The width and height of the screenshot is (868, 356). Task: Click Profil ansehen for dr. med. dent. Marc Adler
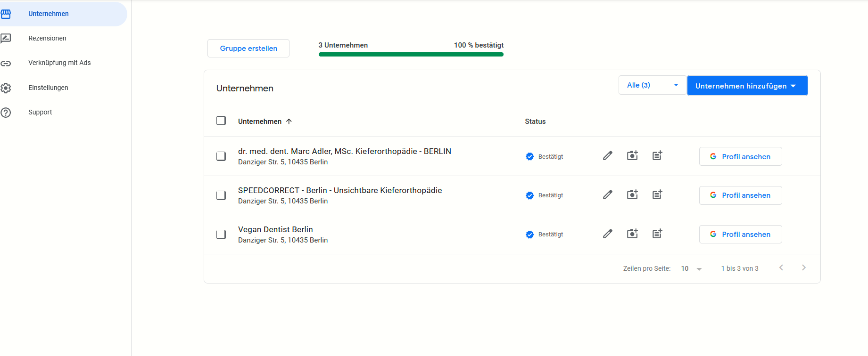click(740, 156)
